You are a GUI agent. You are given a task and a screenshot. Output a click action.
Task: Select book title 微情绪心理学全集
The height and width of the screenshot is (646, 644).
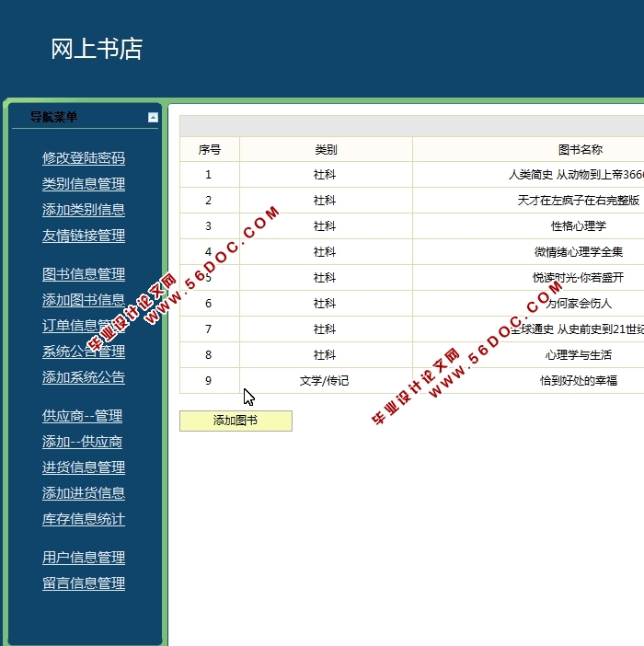(579, 252)
